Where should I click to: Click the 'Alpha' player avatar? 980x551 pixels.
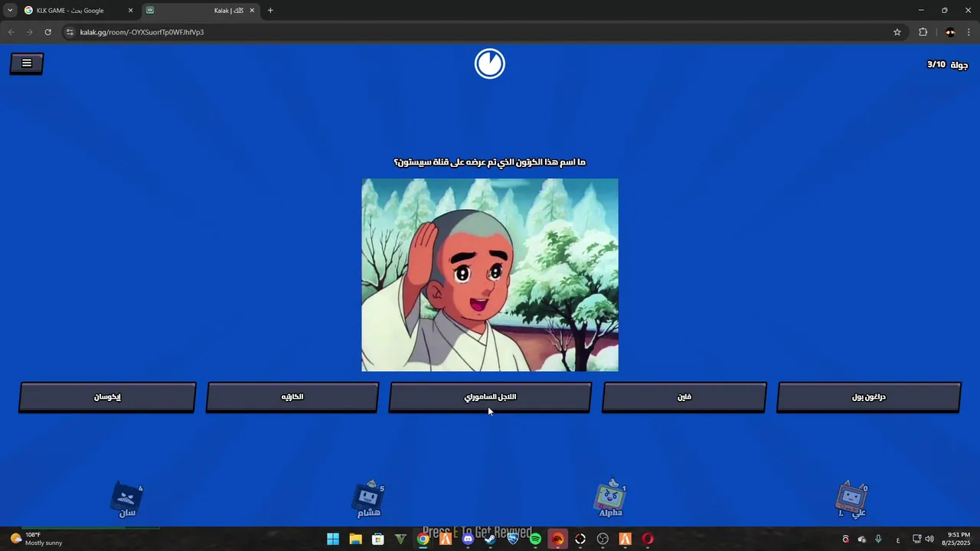(x=610, y=499)
